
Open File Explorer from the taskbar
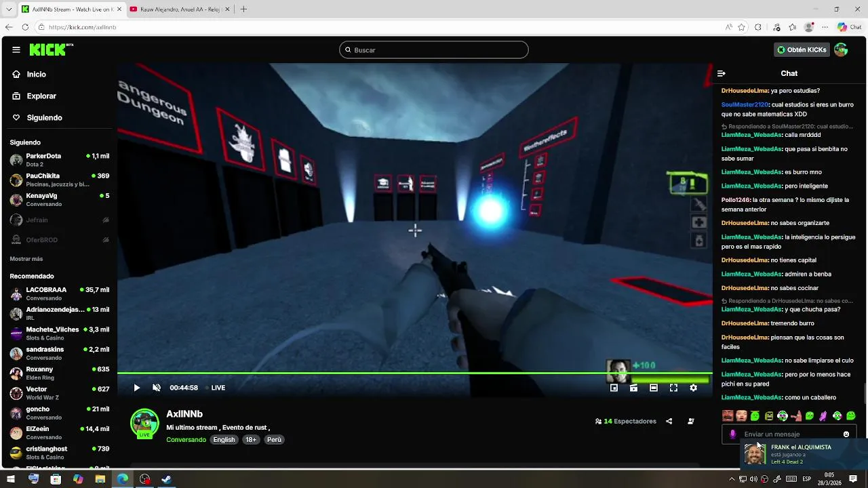100,479
